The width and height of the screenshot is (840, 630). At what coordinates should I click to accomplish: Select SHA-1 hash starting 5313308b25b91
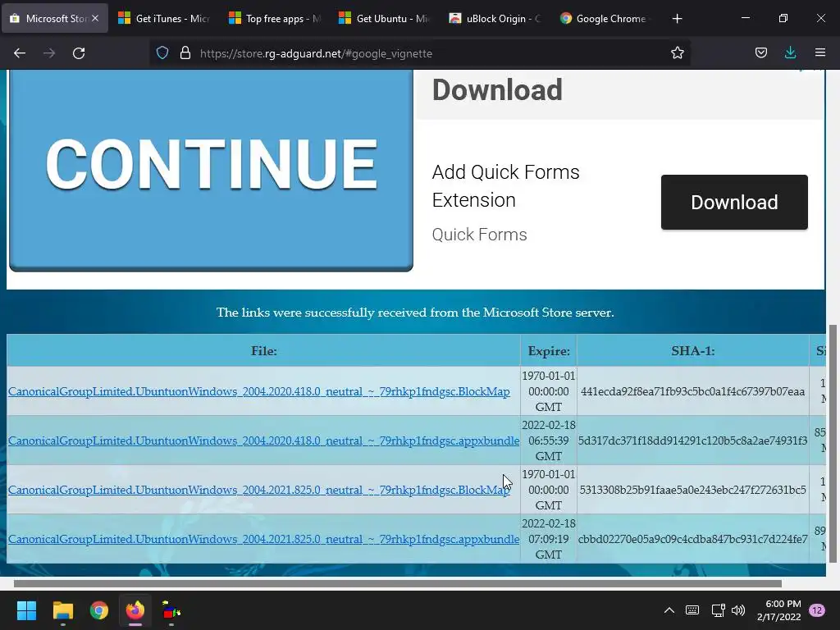[692, 491]
